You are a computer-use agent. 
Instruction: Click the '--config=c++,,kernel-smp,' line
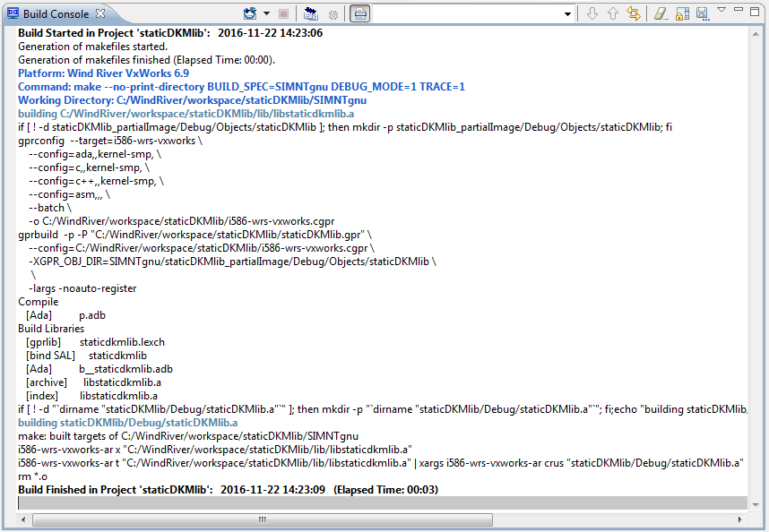(x=96, y=181)
